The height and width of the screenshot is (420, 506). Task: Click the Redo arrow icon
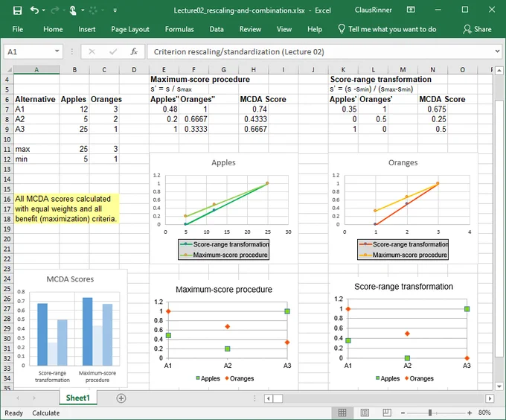(x=55, y=10)
